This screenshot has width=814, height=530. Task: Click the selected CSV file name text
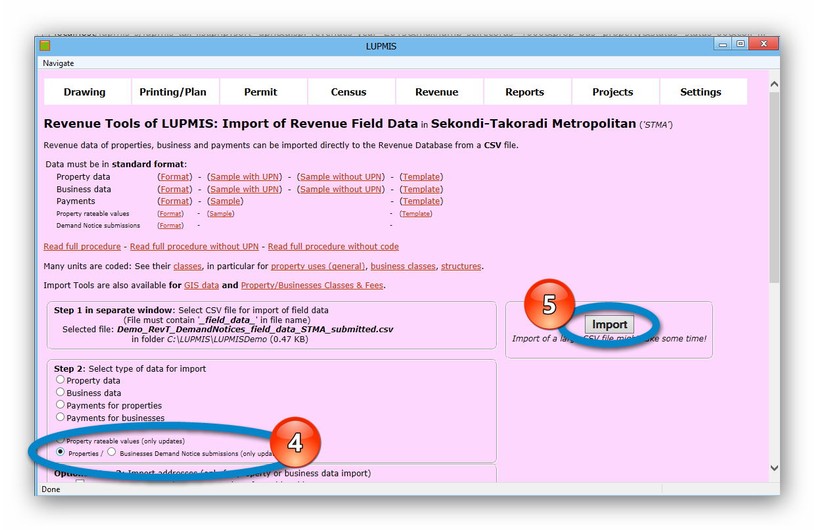(x=255, y=329)
